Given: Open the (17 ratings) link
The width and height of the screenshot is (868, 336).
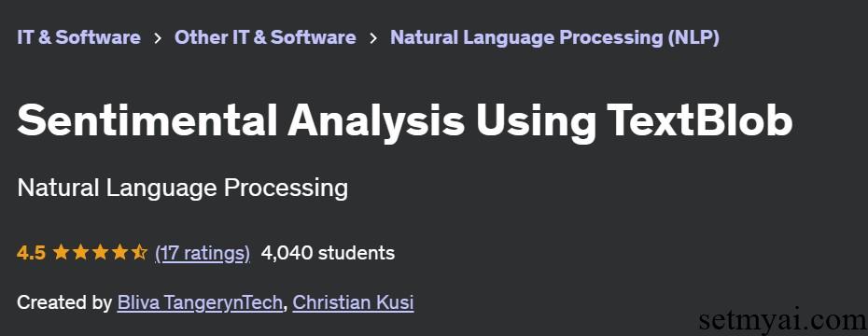Looking at the screenshot, I should click(203, 254).
